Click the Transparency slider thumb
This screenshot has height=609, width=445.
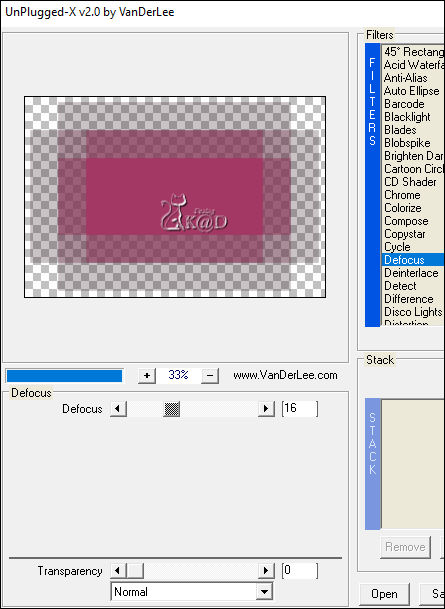(135, 571)
